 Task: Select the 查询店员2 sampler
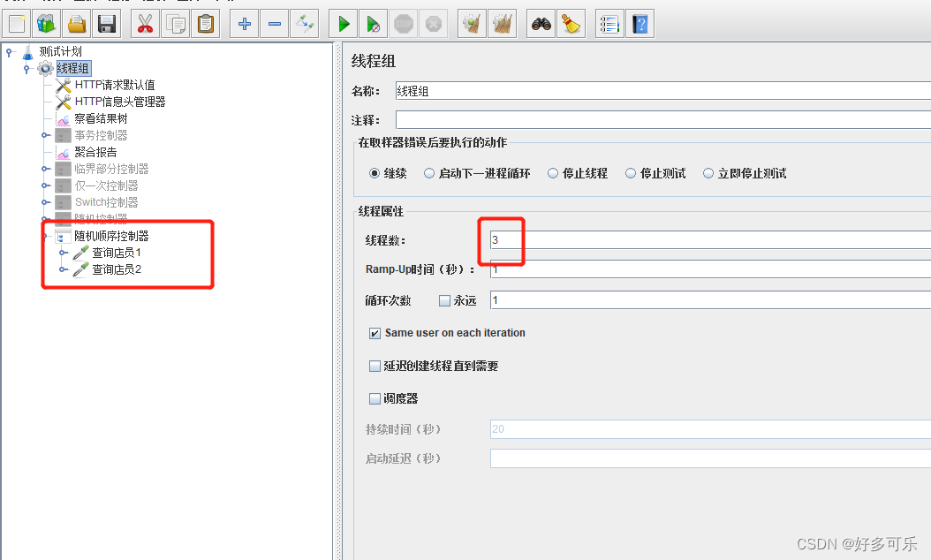click(x=117, y=269)
